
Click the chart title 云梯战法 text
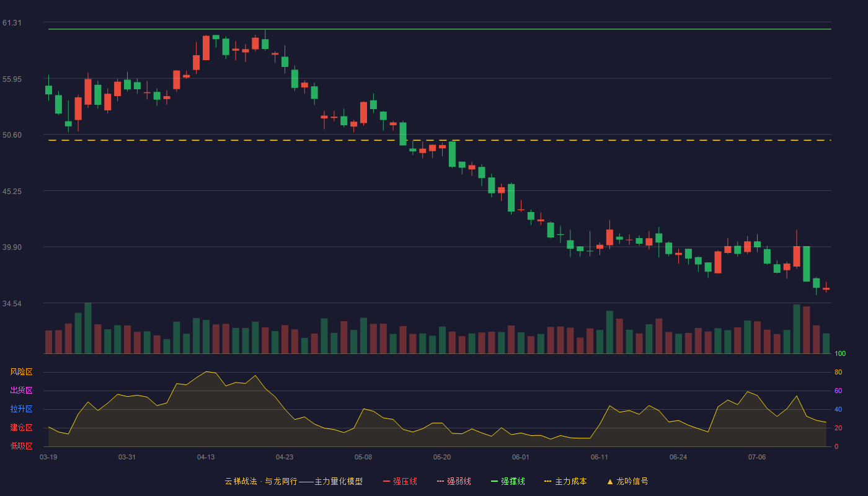240,481
